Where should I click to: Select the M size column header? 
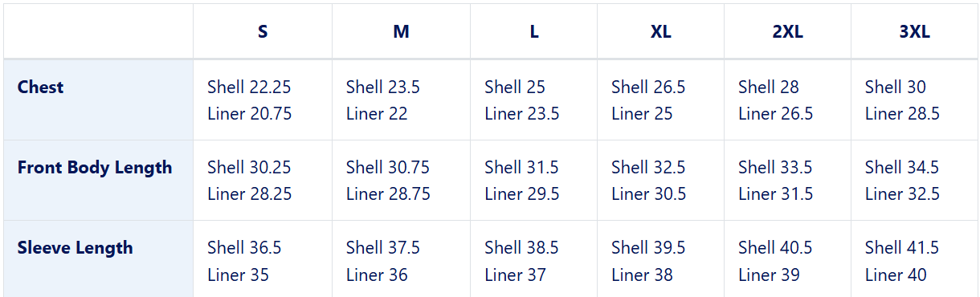[402, 32]
